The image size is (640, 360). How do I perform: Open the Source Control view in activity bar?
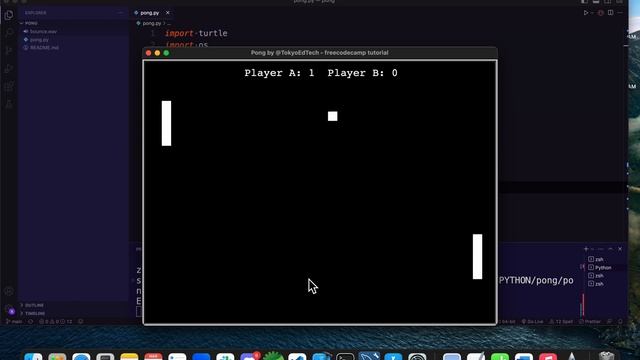click(9, 51)
